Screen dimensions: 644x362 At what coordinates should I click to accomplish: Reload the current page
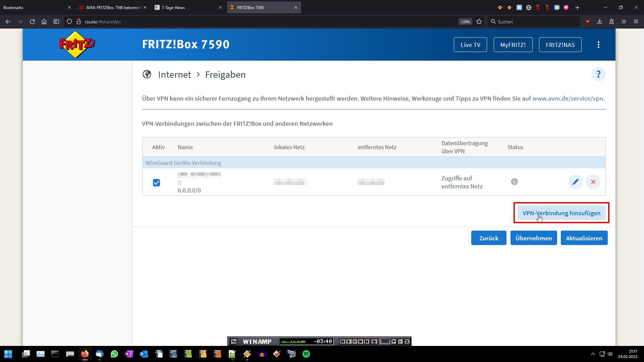click(32, 22)
